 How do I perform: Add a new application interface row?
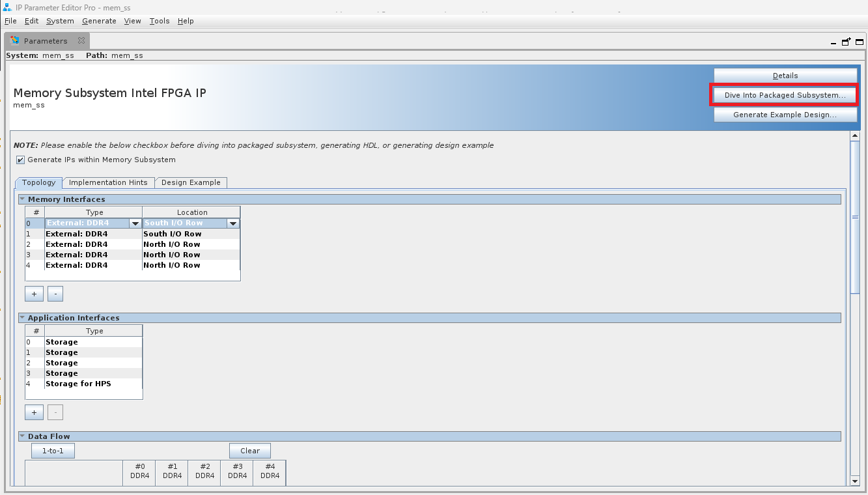[x=34, y=412]
